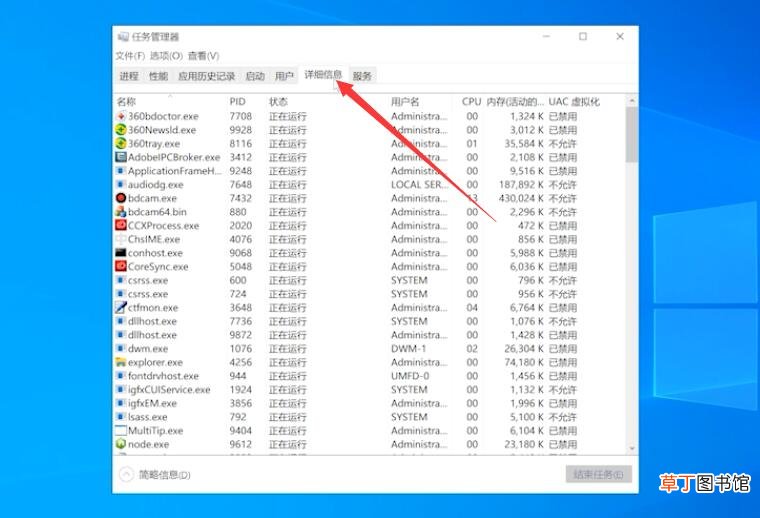Click the scrollbar up arrow

pos(632,101)
